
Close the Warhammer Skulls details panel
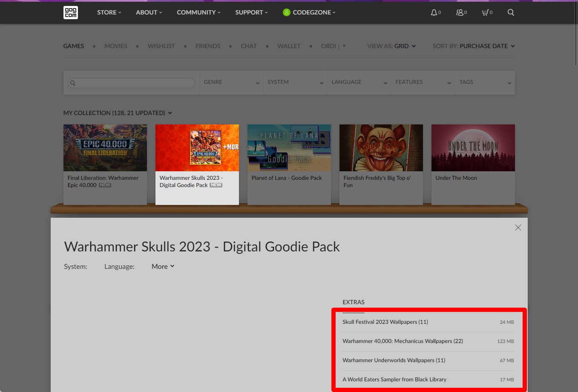(518, 228)
